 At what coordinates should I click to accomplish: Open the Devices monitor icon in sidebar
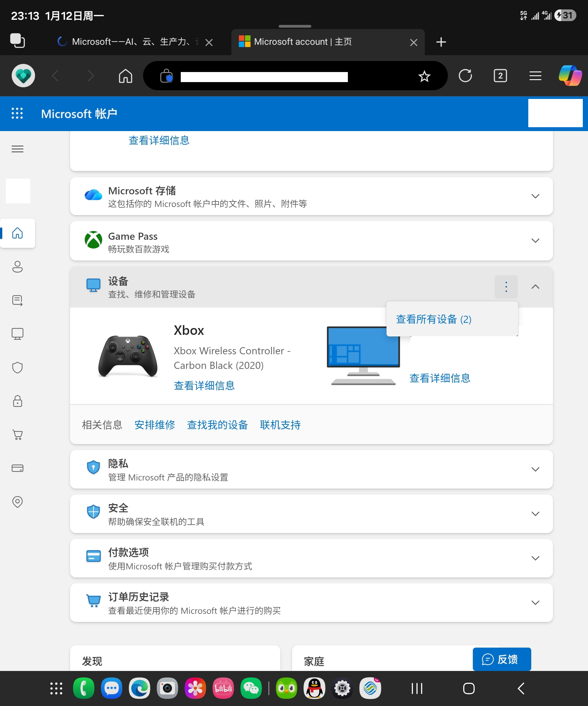[x=18, y=334]
